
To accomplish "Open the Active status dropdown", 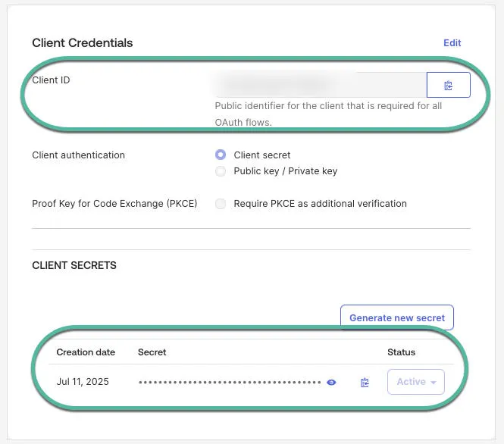I will (416, 382).
